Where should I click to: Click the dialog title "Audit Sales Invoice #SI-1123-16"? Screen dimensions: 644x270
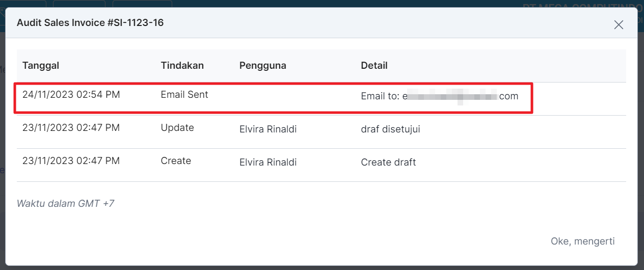coord(90,23)
